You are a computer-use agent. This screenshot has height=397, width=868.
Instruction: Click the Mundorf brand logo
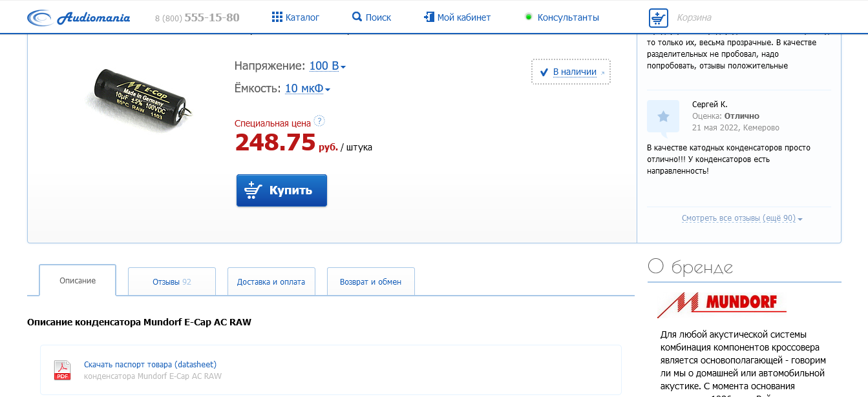pyautogui.click(x=721, y=305)
